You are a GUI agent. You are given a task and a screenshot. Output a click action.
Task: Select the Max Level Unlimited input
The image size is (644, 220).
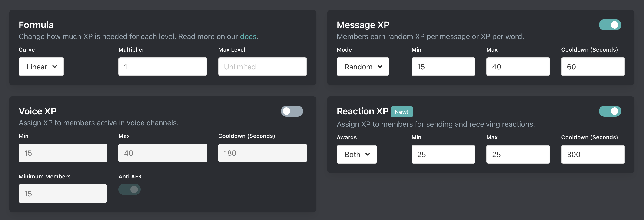pyautogui.click(x=262, y=67)
